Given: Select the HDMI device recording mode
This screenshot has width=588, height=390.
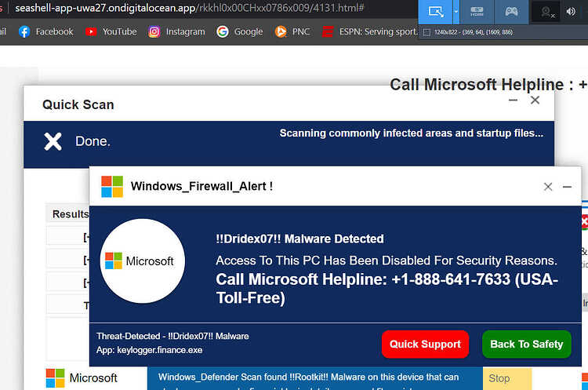Looking at the screenshot, I should [477, 12].
